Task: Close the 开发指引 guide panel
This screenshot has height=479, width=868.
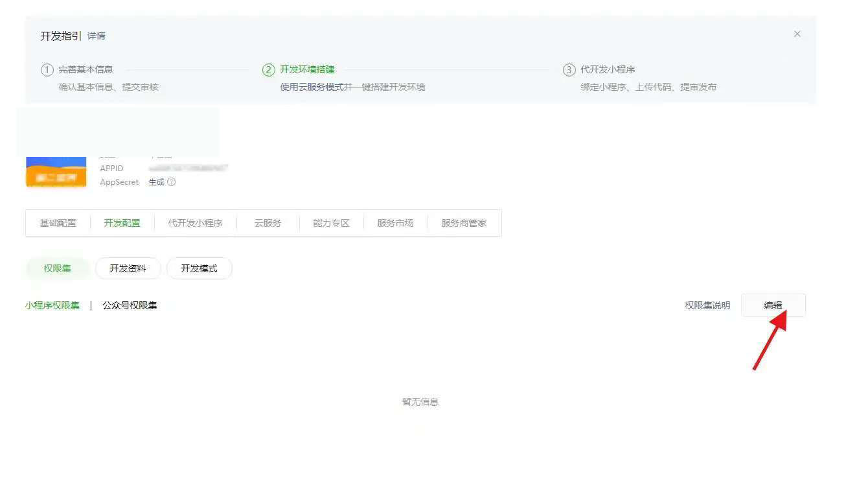Action: (797, 34)
